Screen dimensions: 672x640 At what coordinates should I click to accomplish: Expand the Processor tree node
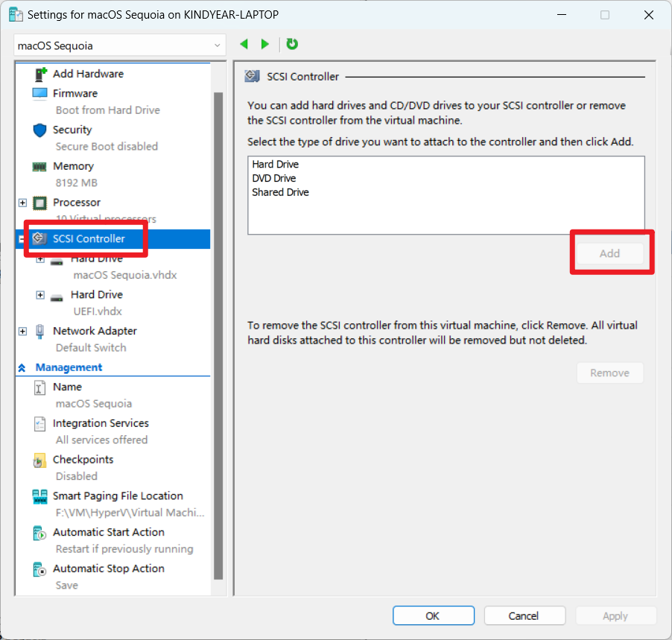(22, 203)
